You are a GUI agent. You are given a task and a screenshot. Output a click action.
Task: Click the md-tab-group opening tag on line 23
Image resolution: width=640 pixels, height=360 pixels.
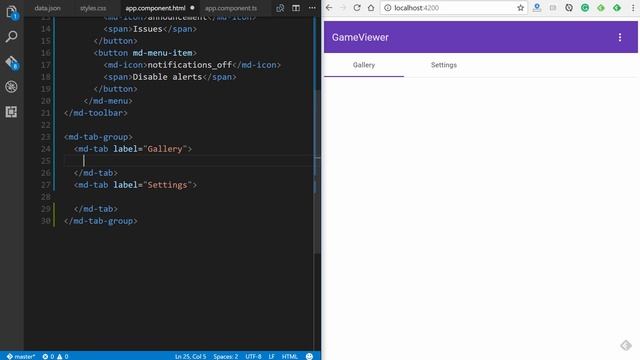click(x=98, y=137)
